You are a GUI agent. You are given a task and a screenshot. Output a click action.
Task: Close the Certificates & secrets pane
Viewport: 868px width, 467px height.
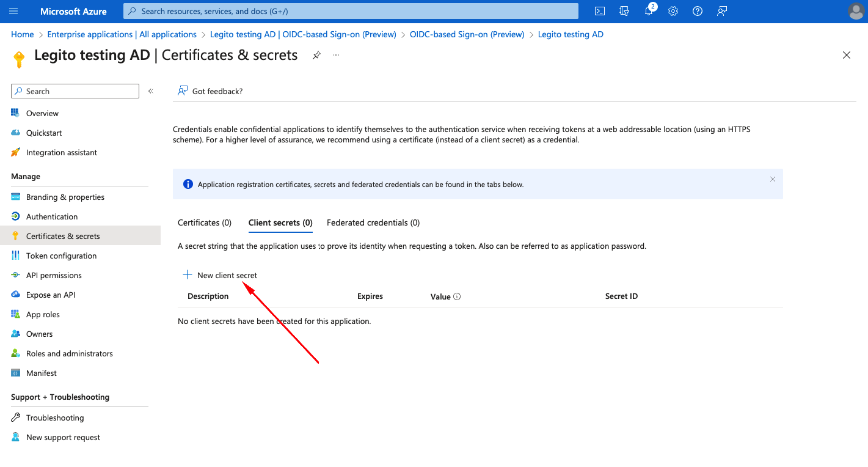click(x=847, y=55)
